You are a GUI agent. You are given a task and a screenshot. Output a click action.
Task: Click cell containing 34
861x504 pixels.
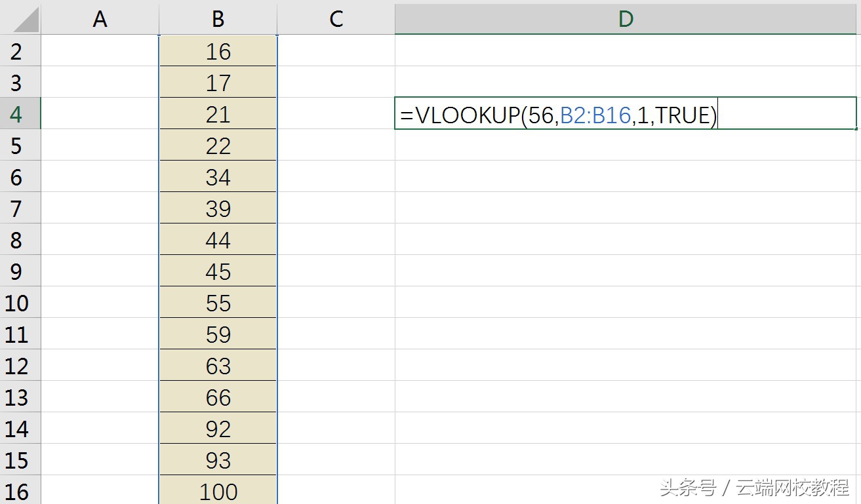pyautogui.click(x=218, y=176)
